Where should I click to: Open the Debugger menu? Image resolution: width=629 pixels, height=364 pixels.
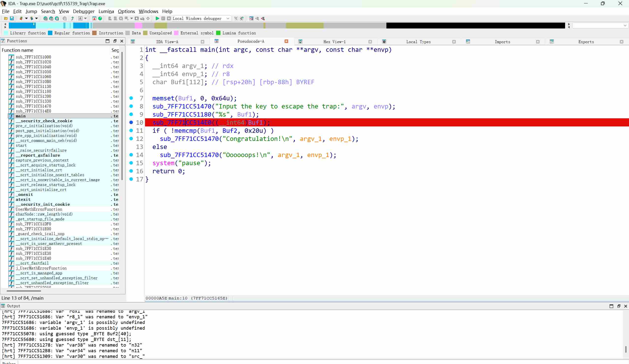coord(84,12)
